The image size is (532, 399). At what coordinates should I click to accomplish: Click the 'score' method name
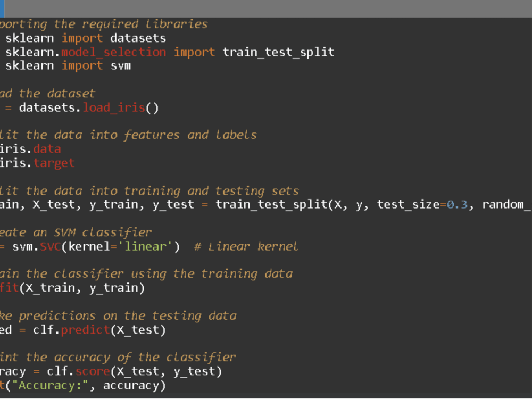pyautogui.click(x=93, y=371)
